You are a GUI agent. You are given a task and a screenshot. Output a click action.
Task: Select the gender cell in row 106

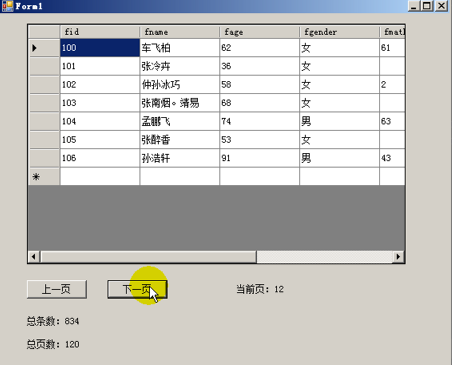(x=339, y=158)
